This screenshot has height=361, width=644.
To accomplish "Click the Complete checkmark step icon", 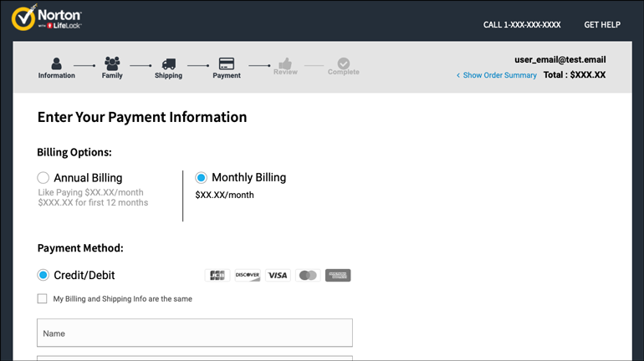I will coord(344,64).
